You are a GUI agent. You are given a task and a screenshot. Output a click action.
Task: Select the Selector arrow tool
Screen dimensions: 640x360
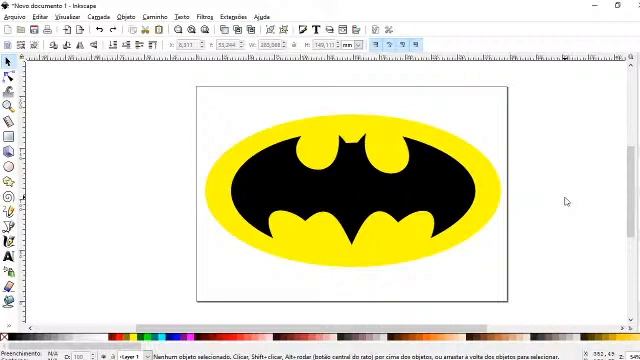click(8, 62)
